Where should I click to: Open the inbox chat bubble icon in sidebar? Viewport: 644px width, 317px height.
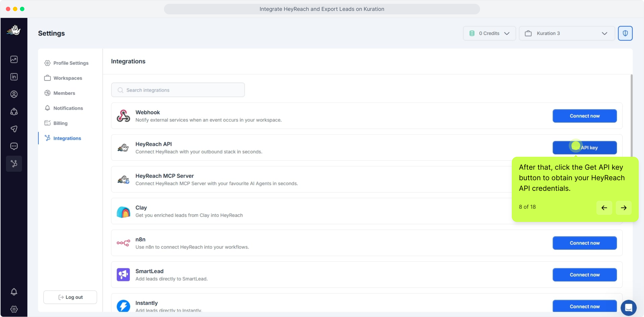(x=14, y=146)
